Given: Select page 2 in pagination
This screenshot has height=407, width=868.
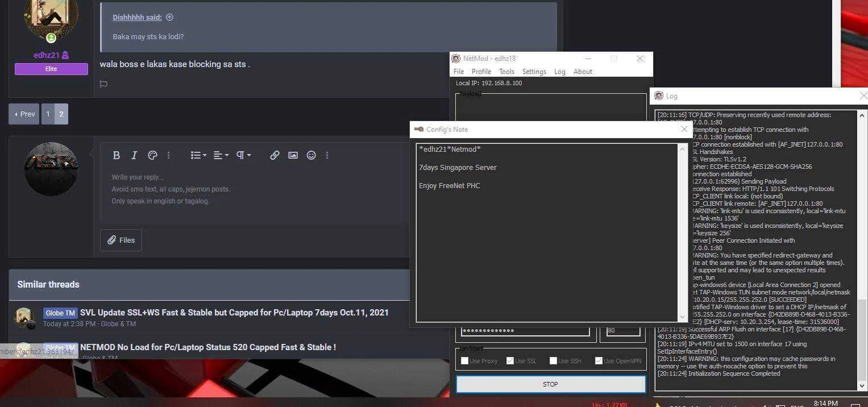Looking at the screenshot, I should coord(61,114).
